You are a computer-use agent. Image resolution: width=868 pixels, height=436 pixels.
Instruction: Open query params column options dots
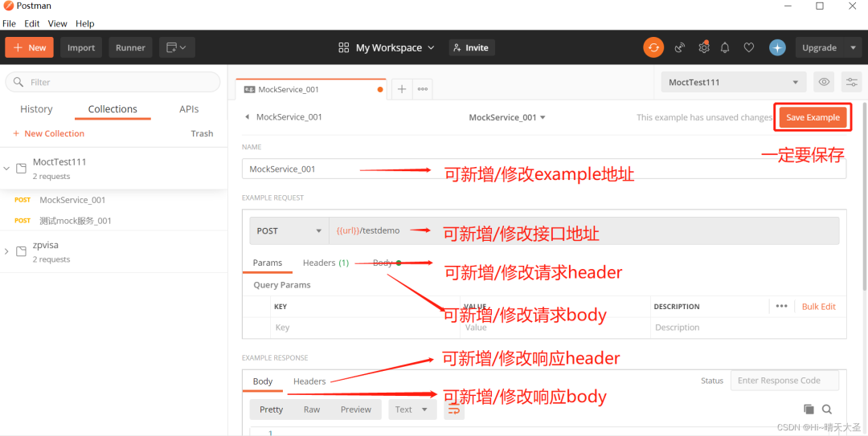pos(782,306)
